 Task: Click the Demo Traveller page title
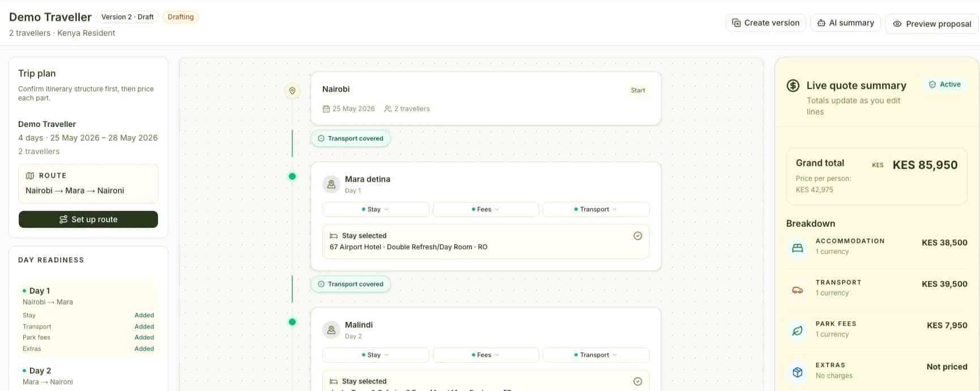point(50,17)
